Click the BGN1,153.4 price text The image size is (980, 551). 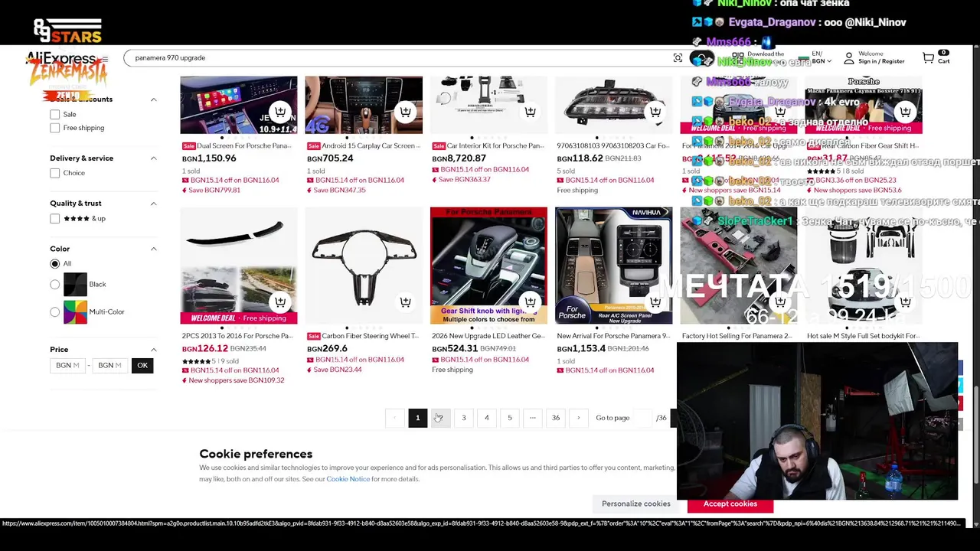point(581,349)
